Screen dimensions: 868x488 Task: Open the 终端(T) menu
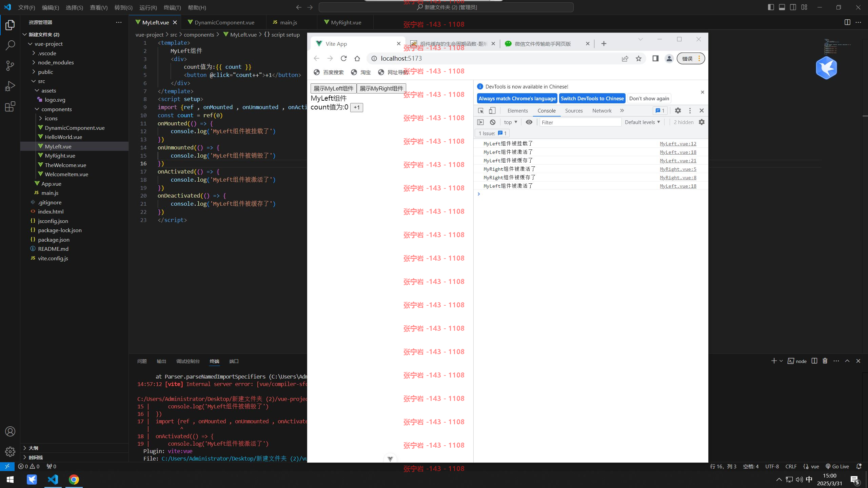coord(172,7)
